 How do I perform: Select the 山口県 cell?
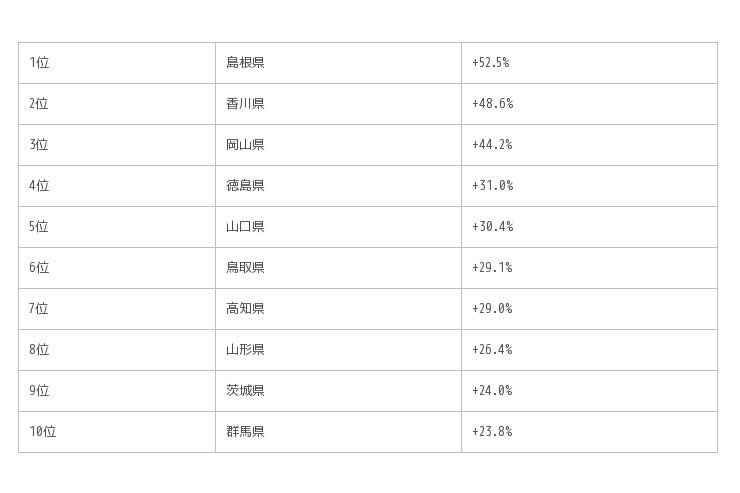click(245, 227)
